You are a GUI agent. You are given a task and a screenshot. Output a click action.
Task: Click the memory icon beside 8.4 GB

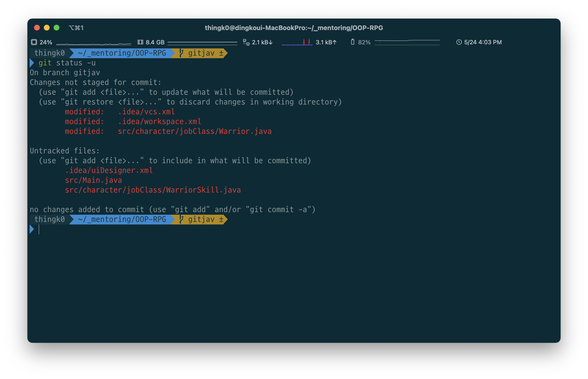[140, 42]
